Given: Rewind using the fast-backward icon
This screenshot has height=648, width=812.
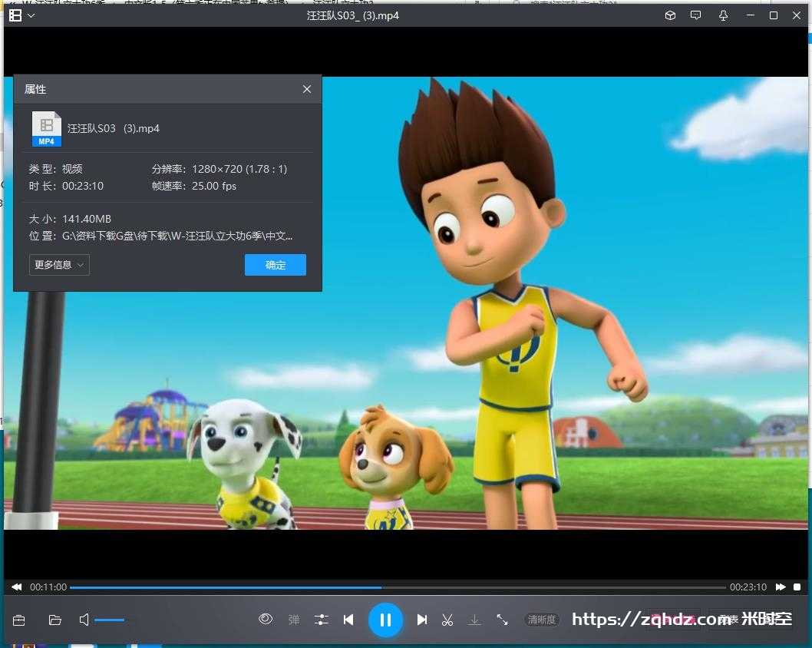Looking at the screenshot, I should point(17,587).
